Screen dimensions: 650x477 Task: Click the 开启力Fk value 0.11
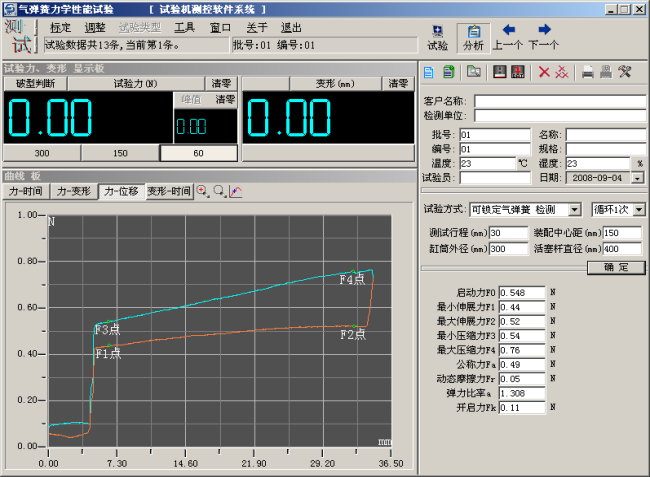point(522,408)
